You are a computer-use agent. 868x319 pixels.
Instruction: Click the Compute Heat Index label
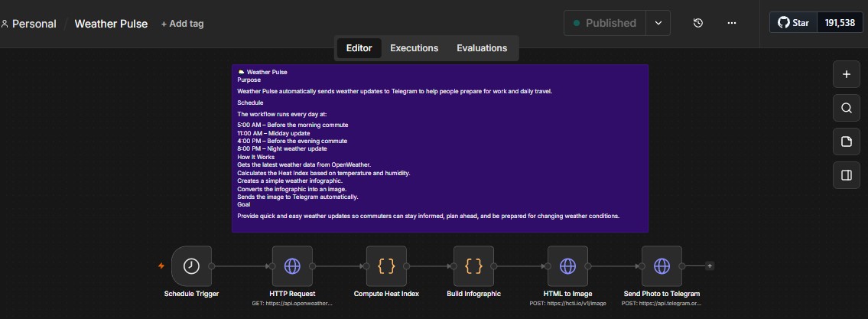click(x=386, y=294)
